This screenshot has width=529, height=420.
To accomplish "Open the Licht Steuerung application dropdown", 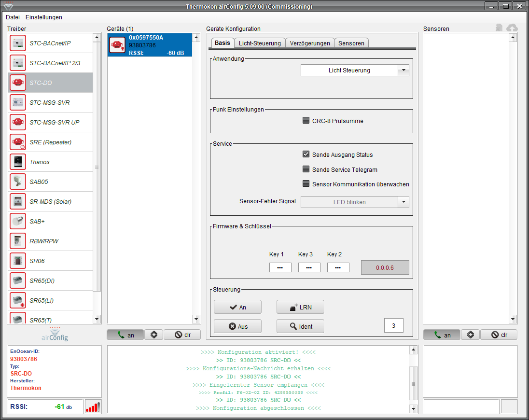I will point(403,70).
